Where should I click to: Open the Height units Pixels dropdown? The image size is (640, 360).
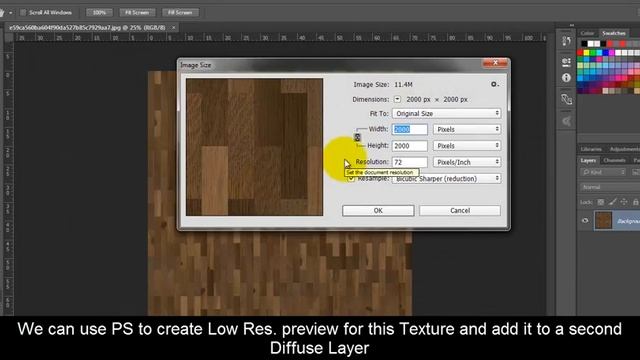tap(467, 146)
